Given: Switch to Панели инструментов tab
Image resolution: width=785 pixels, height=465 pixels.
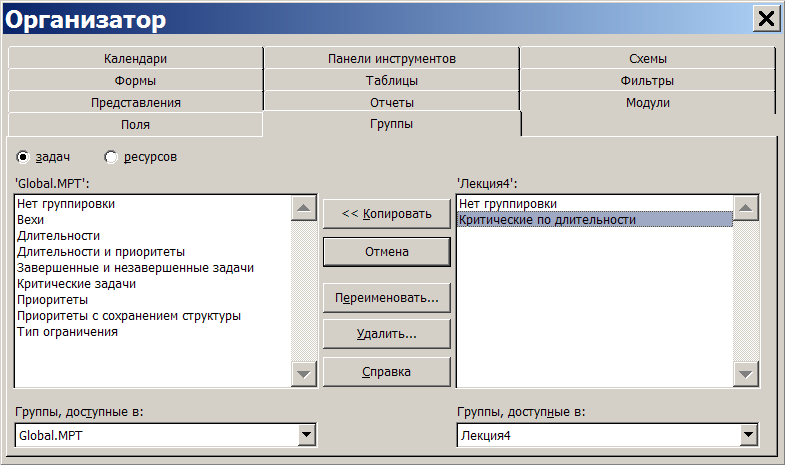Looking at the screenshot, I should (x=391, y=59).
